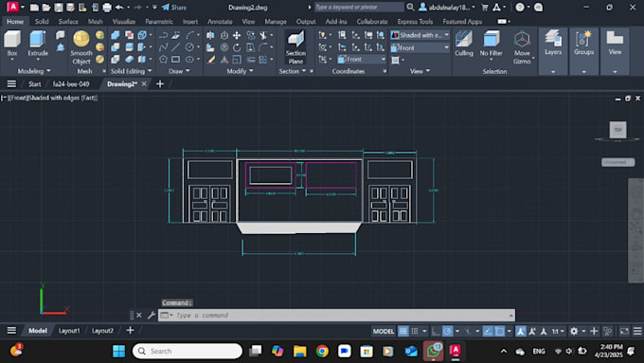Toggle annotation objects visibility in status bar
Screen dimensions: 644x363
click(x=520, y=331)
